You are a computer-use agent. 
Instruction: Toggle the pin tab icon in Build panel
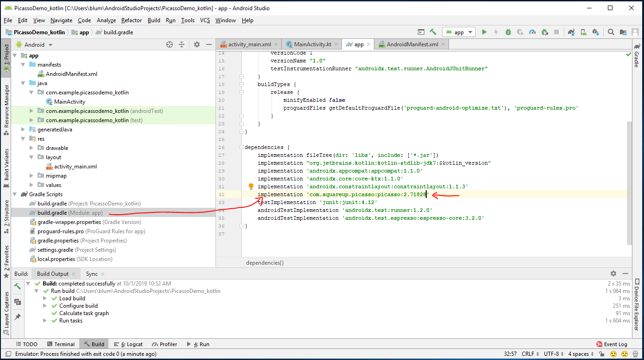[17, 317]
